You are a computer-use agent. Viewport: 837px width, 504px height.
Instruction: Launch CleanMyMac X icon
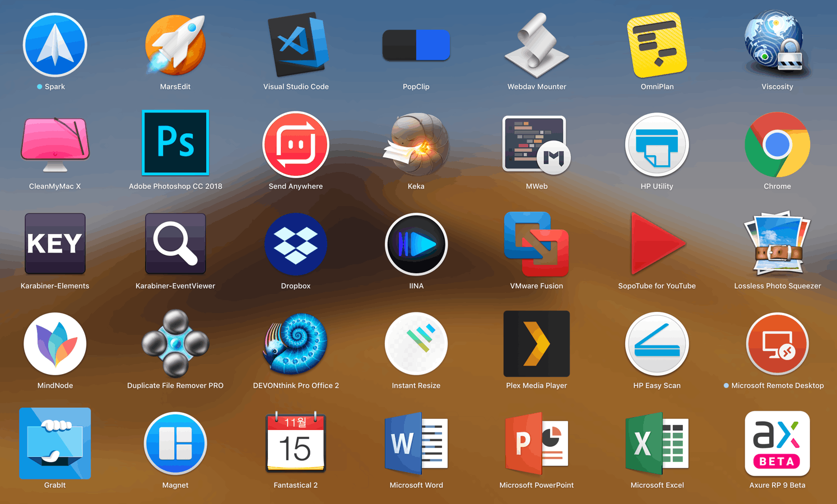[55, 144]
